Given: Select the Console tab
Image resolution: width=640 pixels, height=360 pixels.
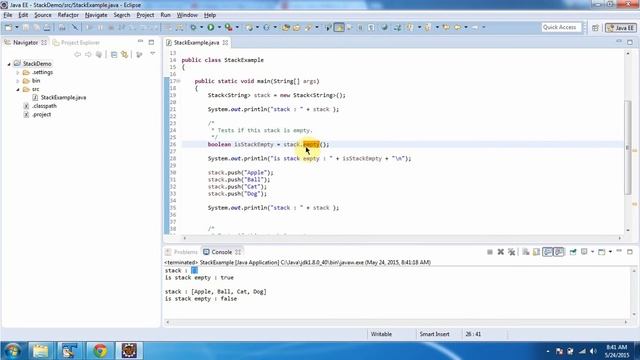Looking at the screenshot, I should coord(222,252).
